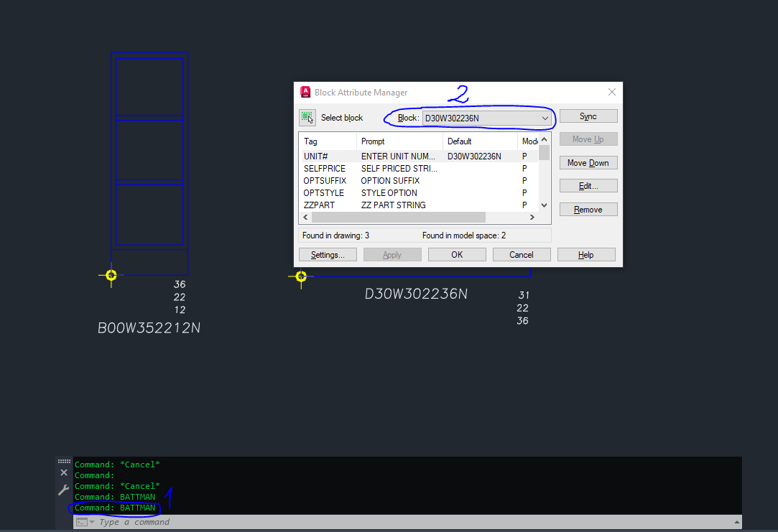Remove the selected attribute
The image size is (778, 532).
pyautogui.click(x=588, y=210)
